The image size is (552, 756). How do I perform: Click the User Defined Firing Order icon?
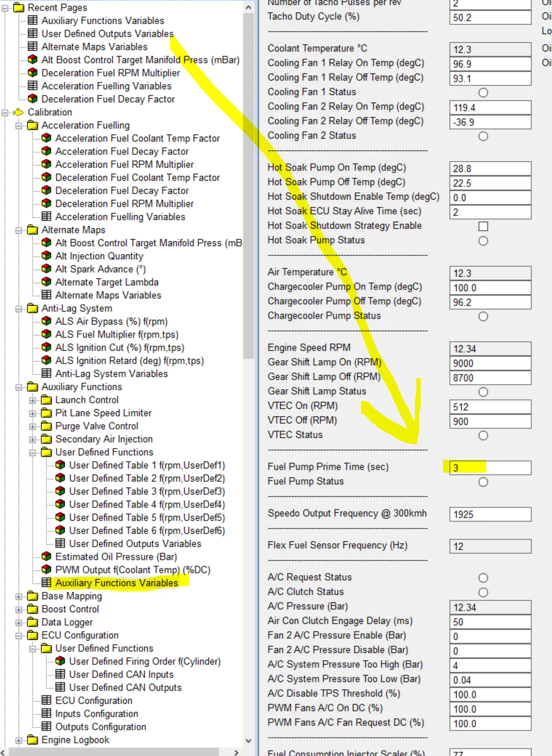[61, 661]
